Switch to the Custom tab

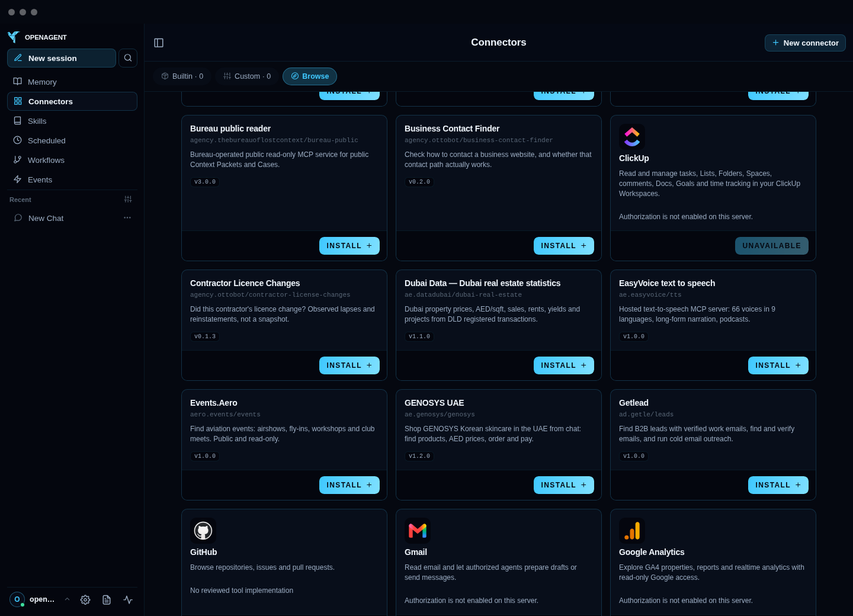[x=247, y=76]
